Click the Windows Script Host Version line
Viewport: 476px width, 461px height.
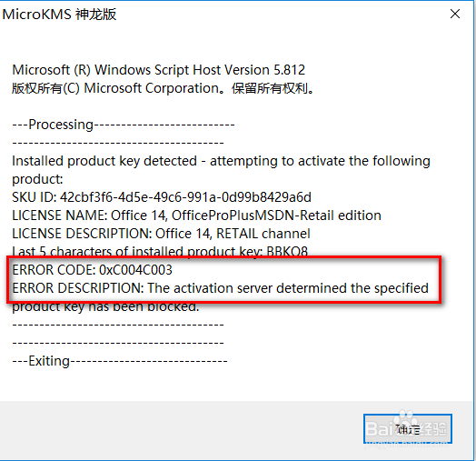pos(158,70)
